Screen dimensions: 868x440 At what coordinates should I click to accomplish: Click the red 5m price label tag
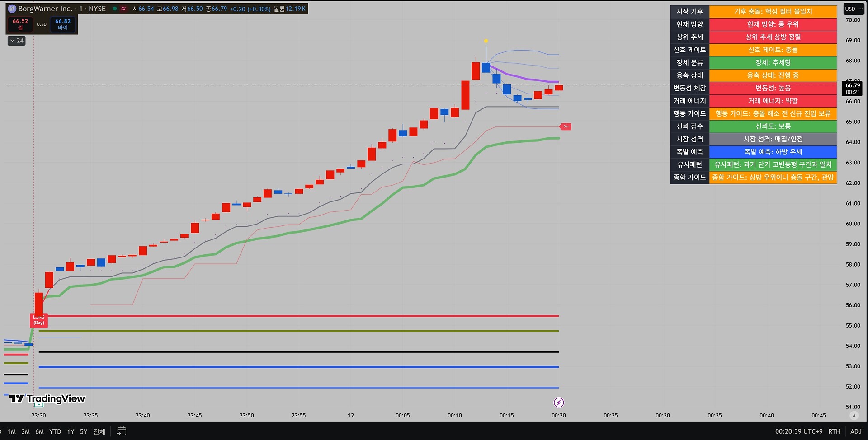pos(566,126)
